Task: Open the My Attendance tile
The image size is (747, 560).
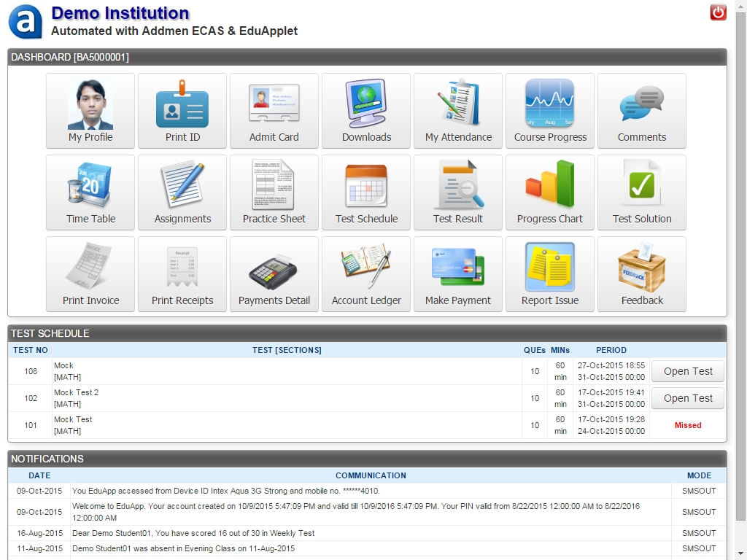Action: point(458,111)
